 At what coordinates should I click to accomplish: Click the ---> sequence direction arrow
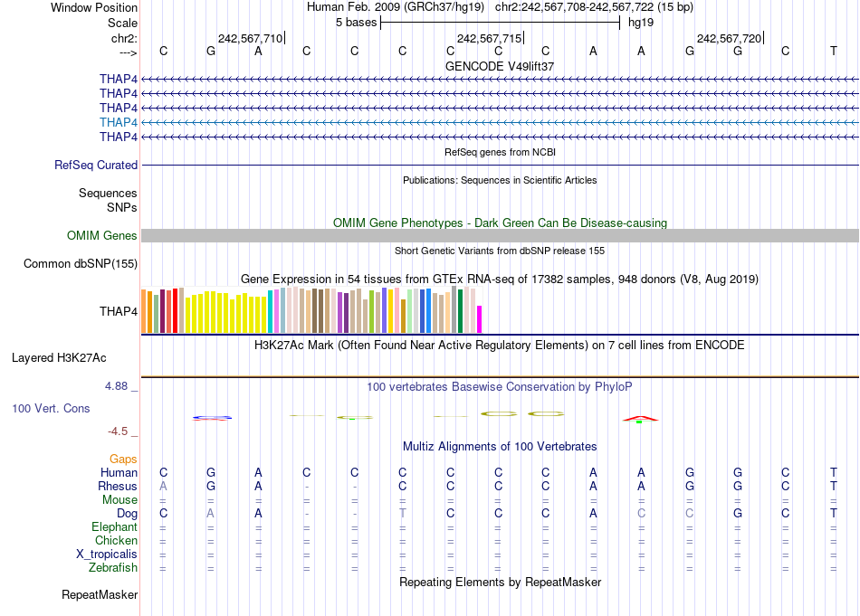point(128,52)
